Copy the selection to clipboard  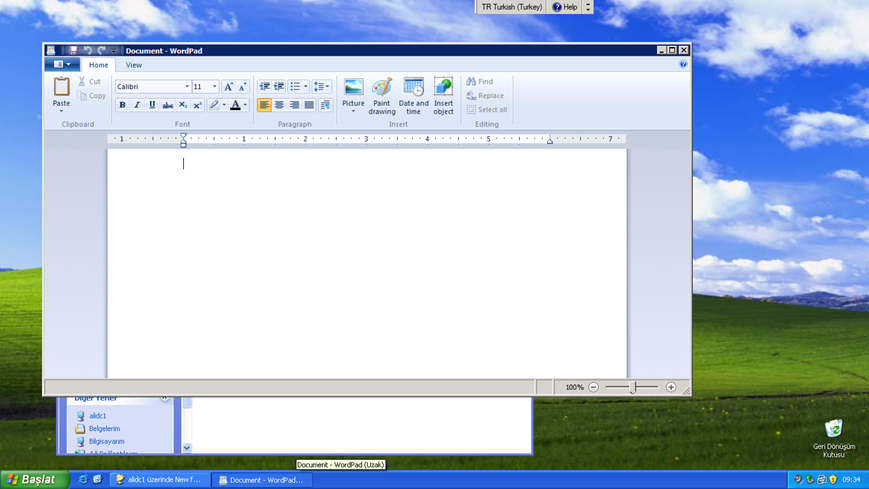91,96
